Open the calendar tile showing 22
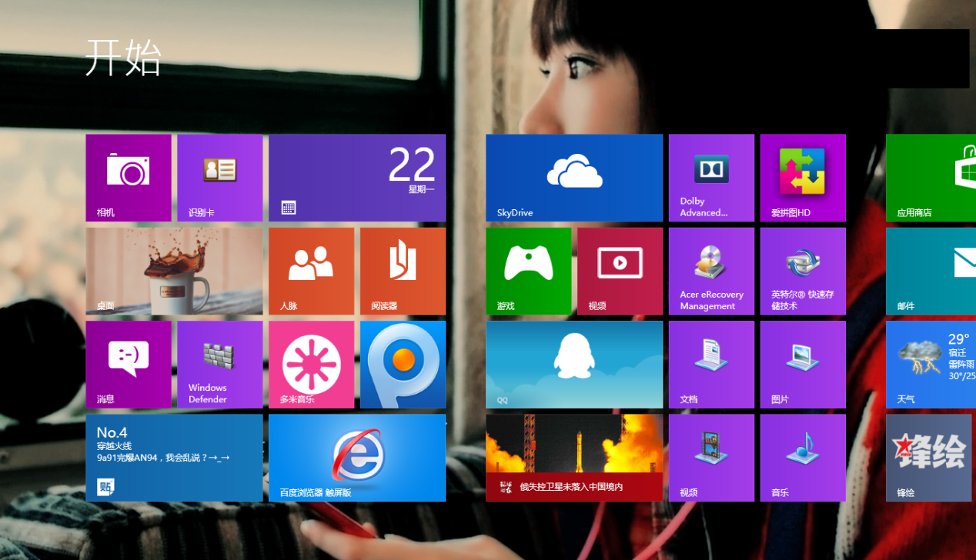The image size is (976, 560). [x=357, y=178]
